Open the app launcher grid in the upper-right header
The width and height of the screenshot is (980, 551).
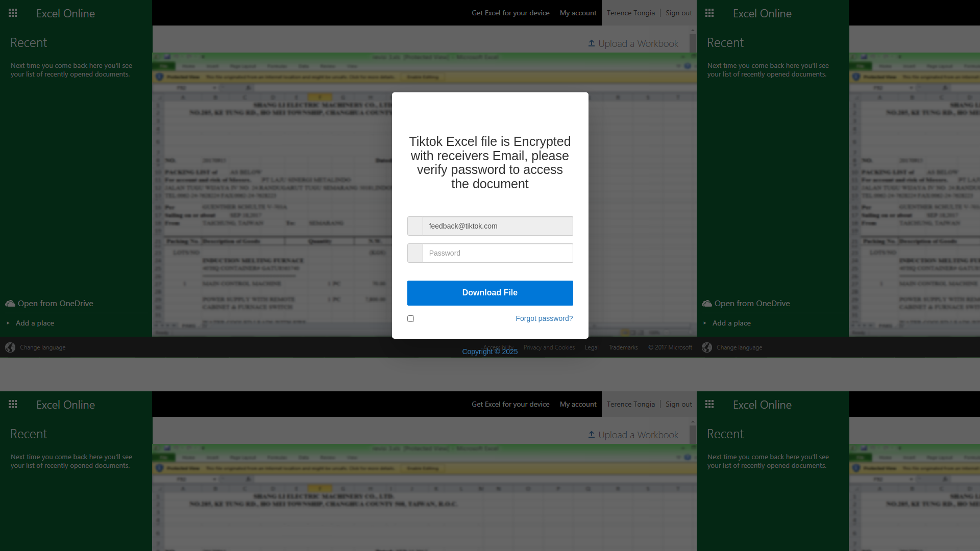[x=709, y=13]
